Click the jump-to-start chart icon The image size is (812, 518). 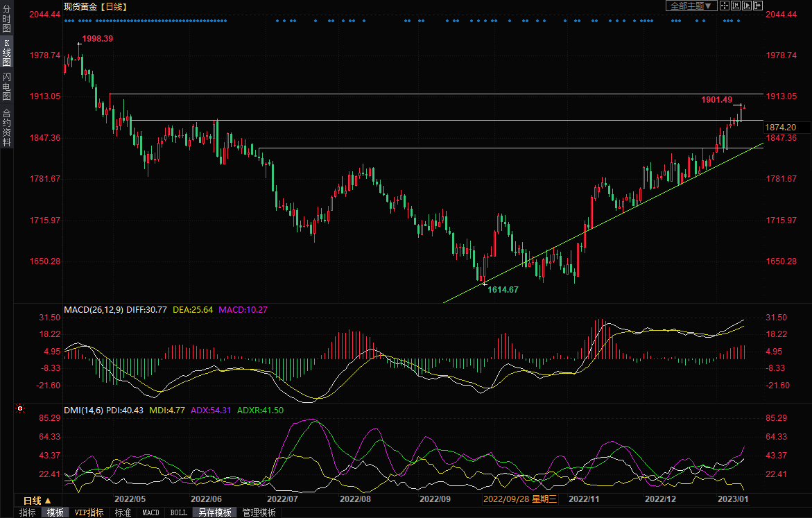[x=736, y=6]
